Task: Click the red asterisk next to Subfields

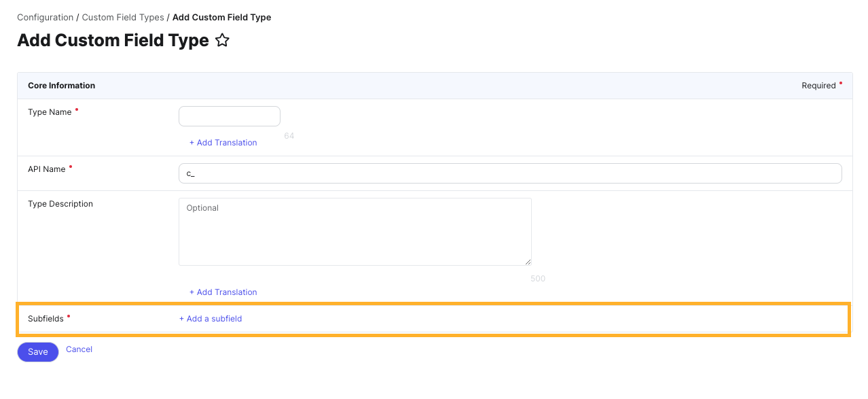Action: [68, 317]
